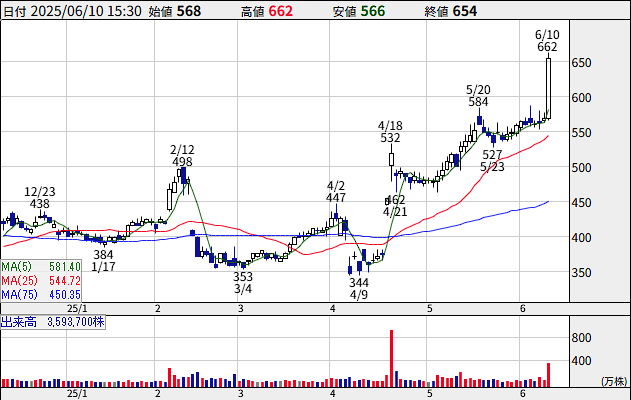Click the date value 2025/06/10 15:30
This screenshot has width=631, height=400.
tap(86, 11)
